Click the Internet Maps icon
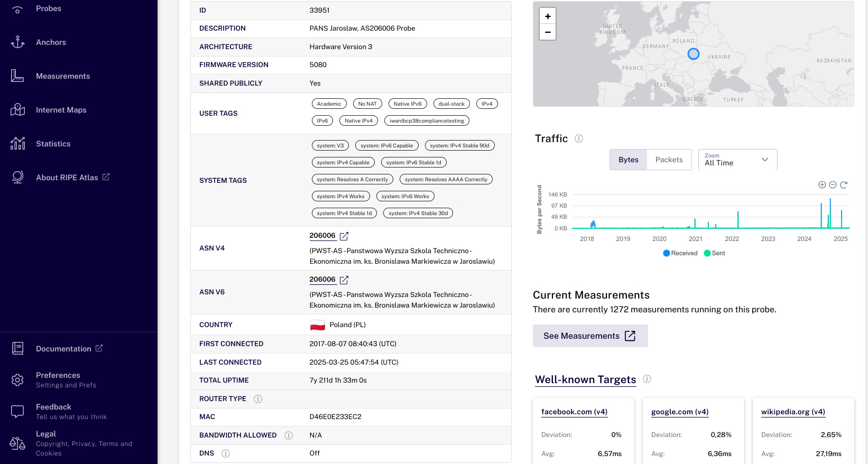The height and width of the screenshot is (464, 868). click(x=17, y=110)
